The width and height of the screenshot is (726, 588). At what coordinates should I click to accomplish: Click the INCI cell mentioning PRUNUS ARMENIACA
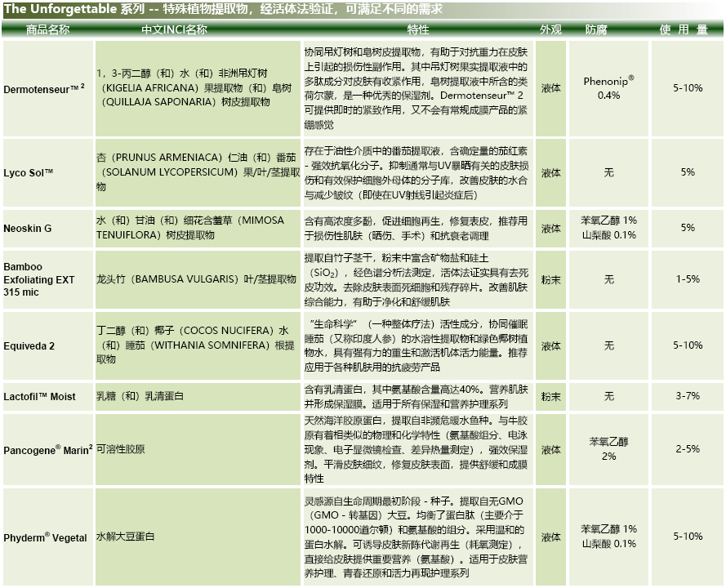tap(198, 171)
